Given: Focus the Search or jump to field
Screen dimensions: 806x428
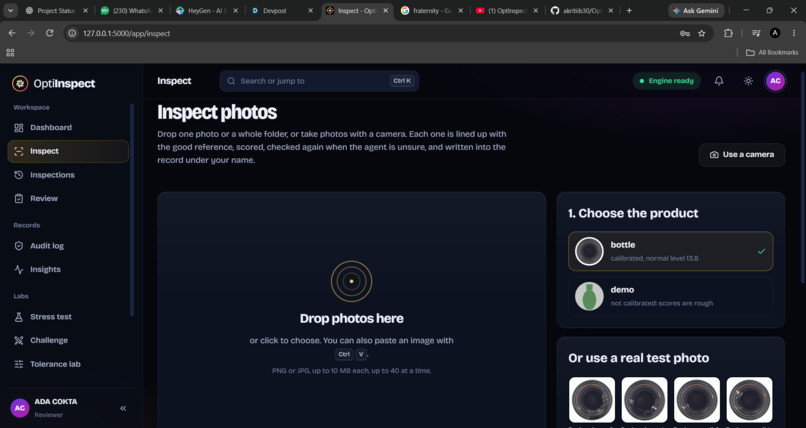Looking at the screenshot, I should coord(319,81).
